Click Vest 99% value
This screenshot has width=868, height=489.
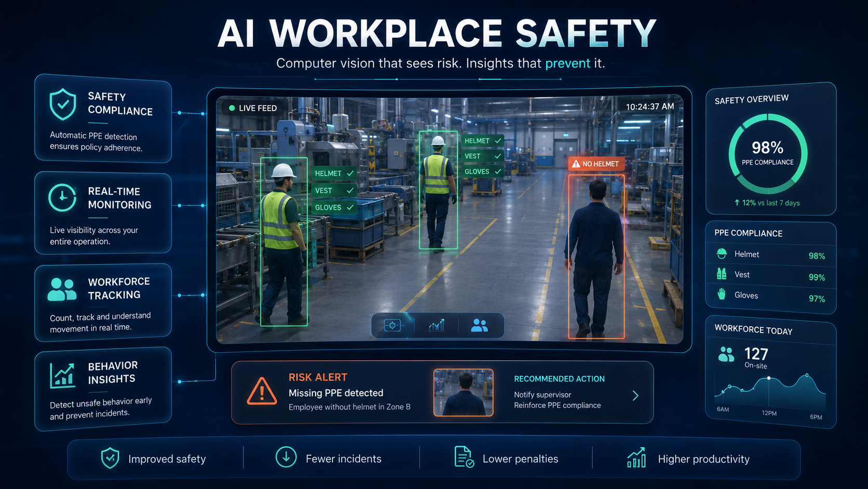tap(817, 277)
